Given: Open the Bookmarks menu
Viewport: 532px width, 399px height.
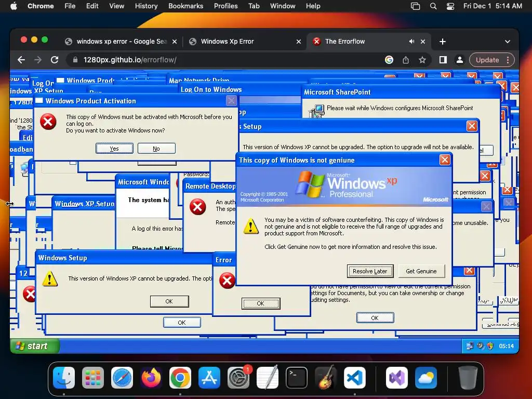Looking at the screenshot, I should (x=185, y=6).
